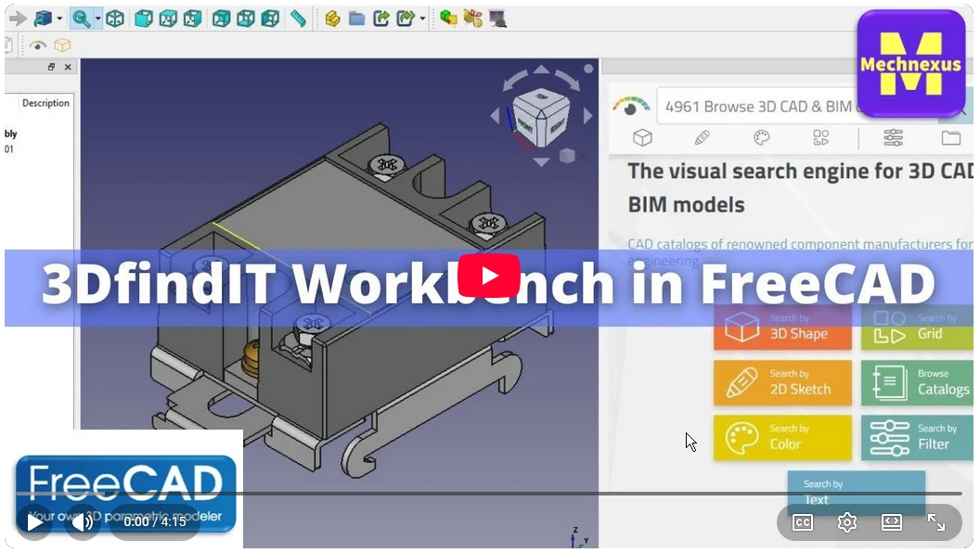This screenshot has width=980, height=553.
Task: Click the navigation cube in the 3D view
Action: 541,118
